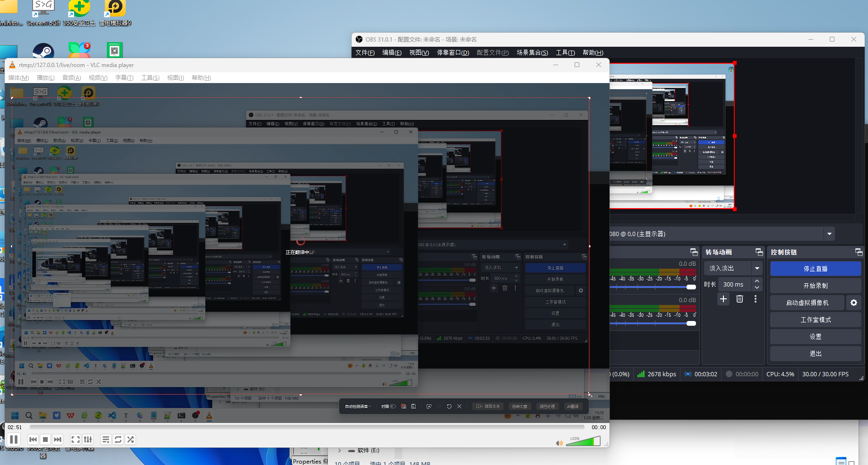
Task: Click the reselect-region icon in translation toolbar
Action: pos(429,406)
